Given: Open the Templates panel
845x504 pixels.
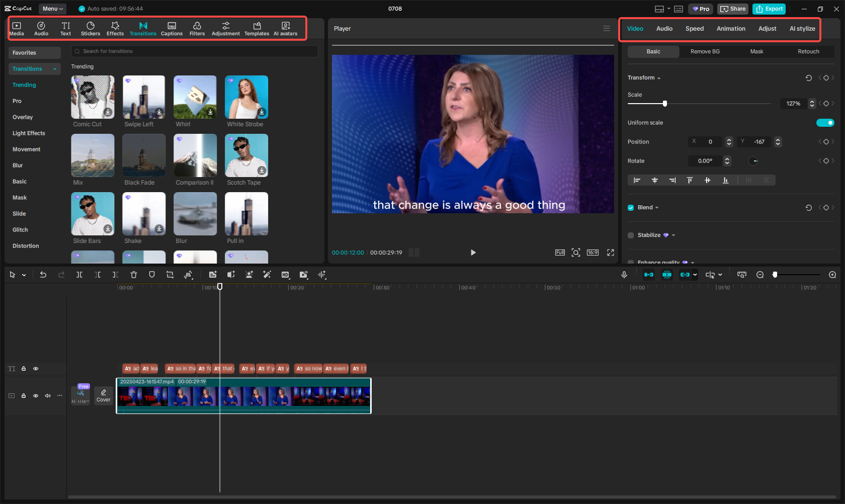Looking at the screenshot, I should pyautogui.click(x=257, y=29).
